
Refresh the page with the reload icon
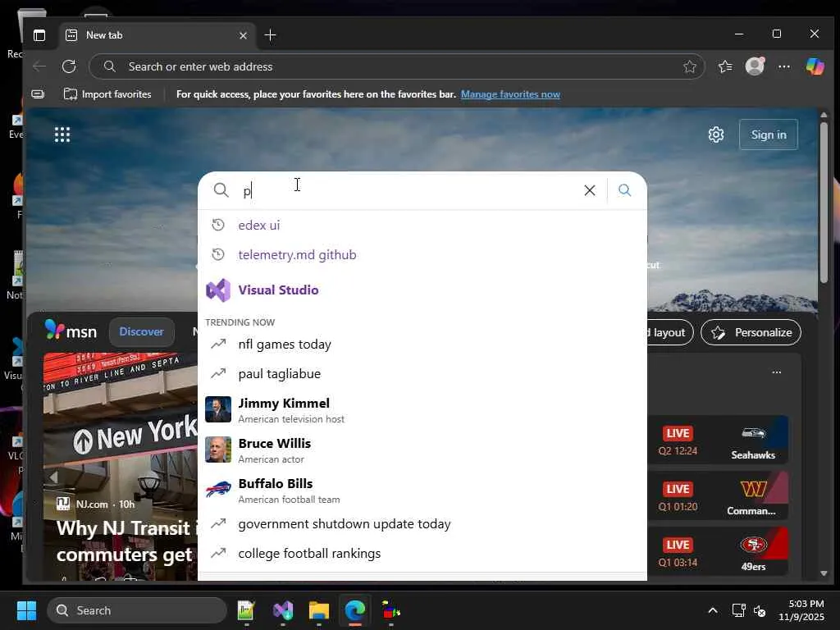coord(69,66)
